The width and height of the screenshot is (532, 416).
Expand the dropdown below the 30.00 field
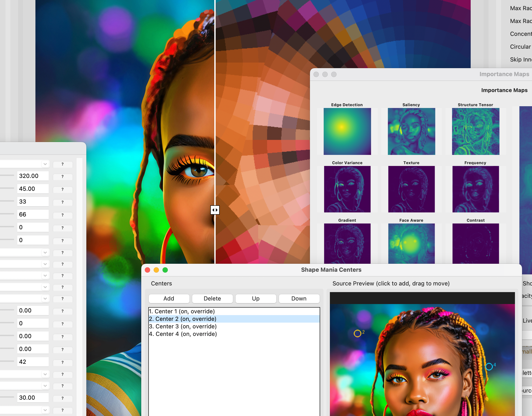point(45,410)
